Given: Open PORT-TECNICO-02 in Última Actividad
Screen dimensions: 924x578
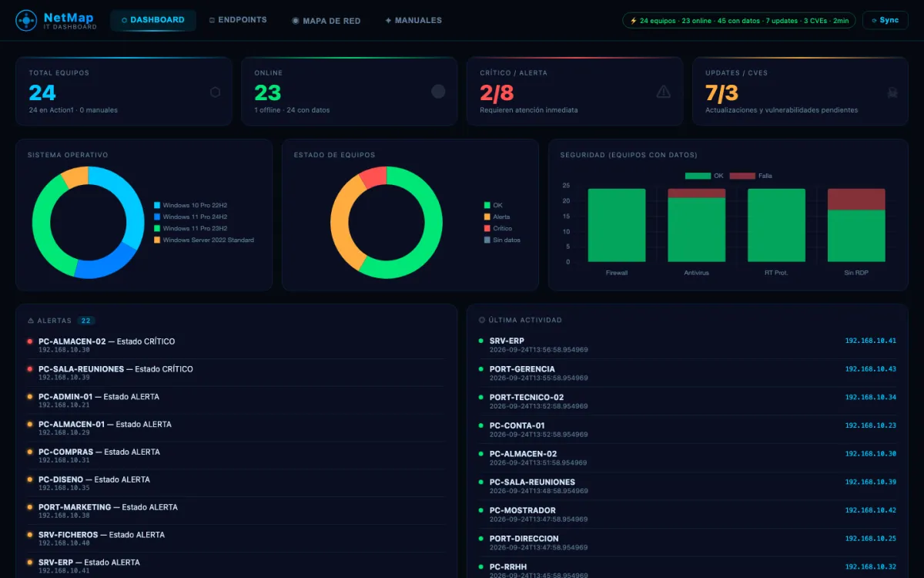Looking at the screenshot, I should [688, 402].
